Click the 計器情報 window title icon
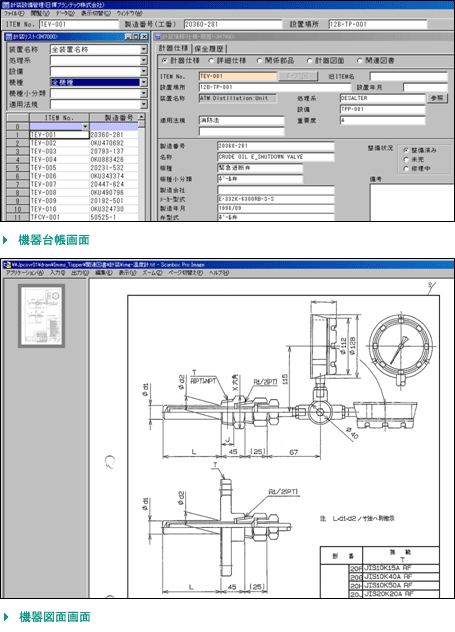The image size is (455, 632). pos(158,37)
